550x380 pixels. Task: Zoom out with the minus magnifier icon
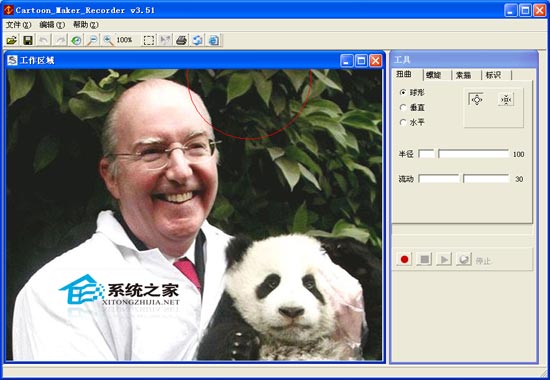pos(92,40)
